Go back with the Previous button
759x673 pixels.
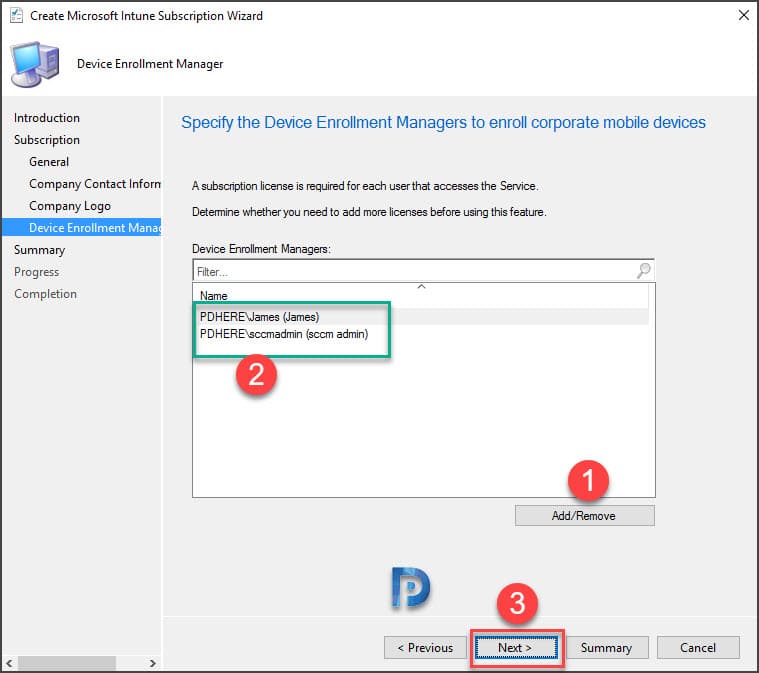tap(425, 648)
